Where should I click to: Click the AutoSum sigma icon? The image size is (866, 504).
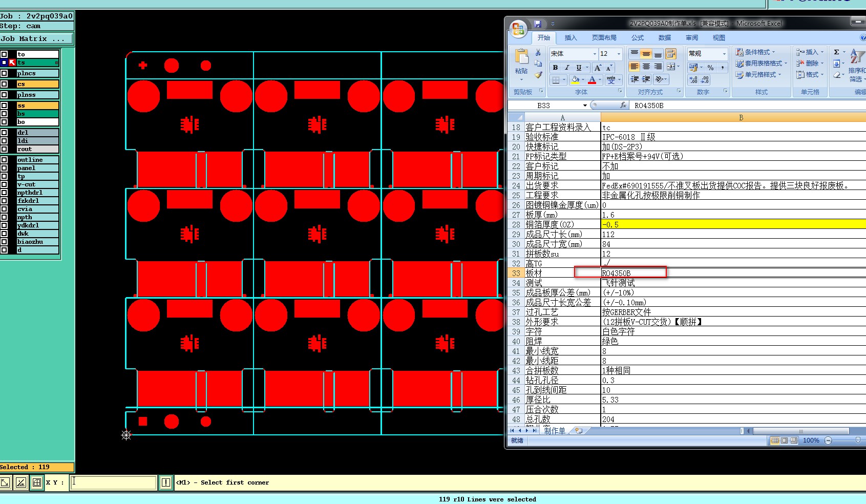tap(836, 52)
